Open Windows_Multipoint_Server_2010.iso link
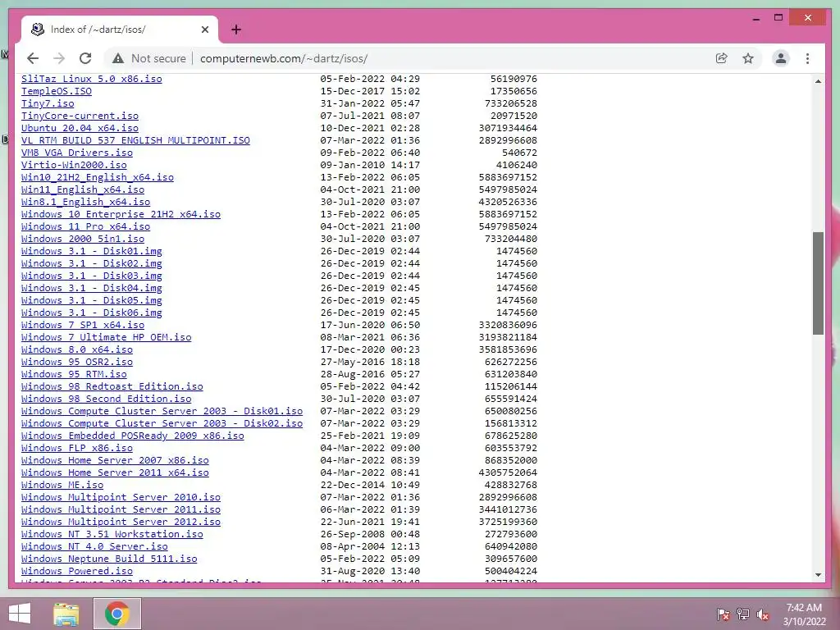 (121, 498)
